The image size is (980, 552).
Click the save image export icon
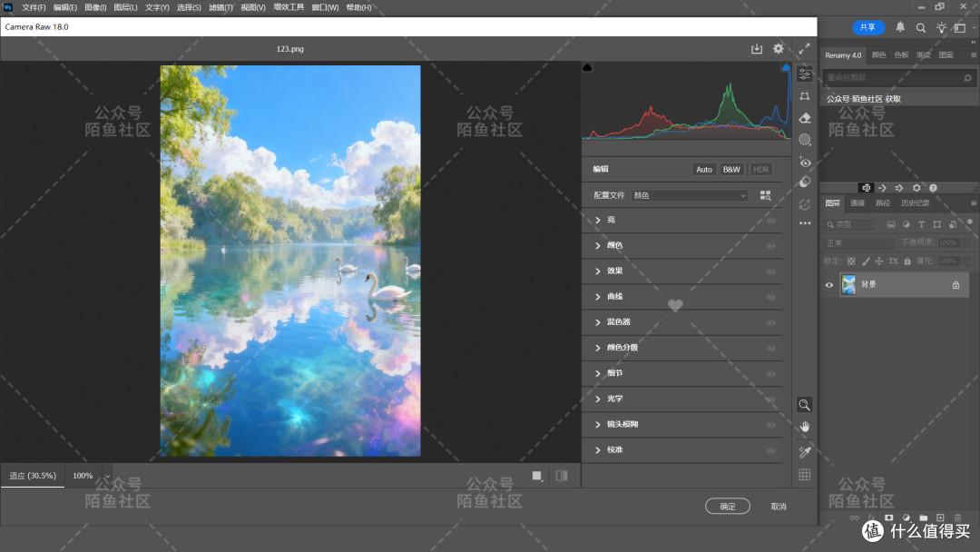[756, 49]
